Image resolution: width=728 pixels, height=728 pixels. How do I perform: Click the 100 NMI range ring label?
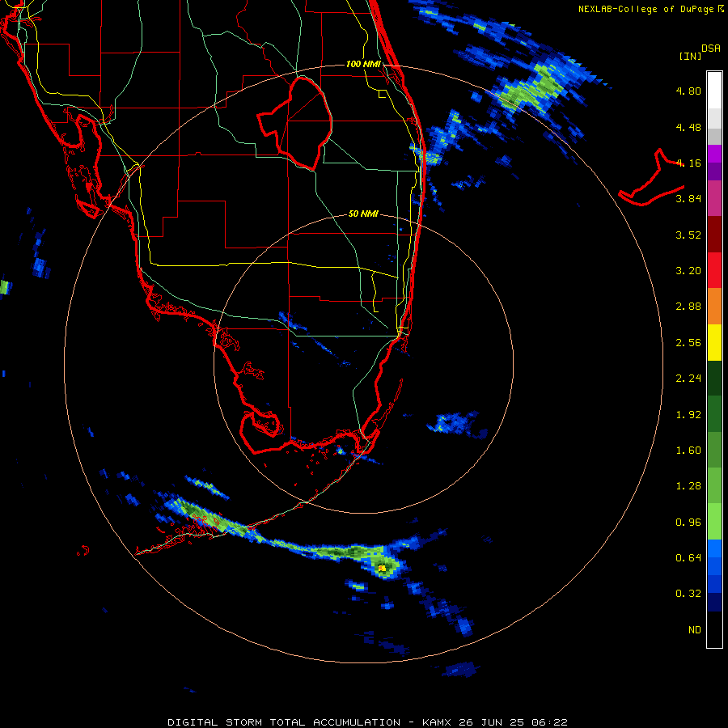tap(363, 64)
